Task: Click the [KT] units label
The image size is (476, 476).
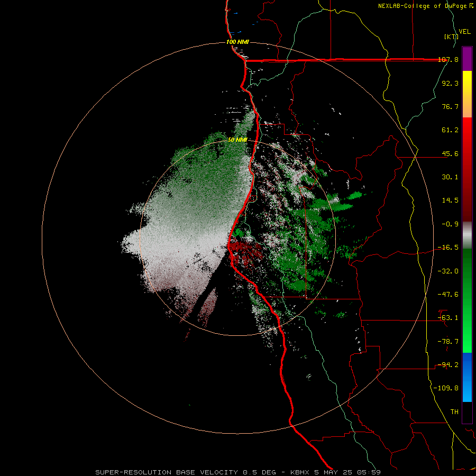Action: click(451, 36)
